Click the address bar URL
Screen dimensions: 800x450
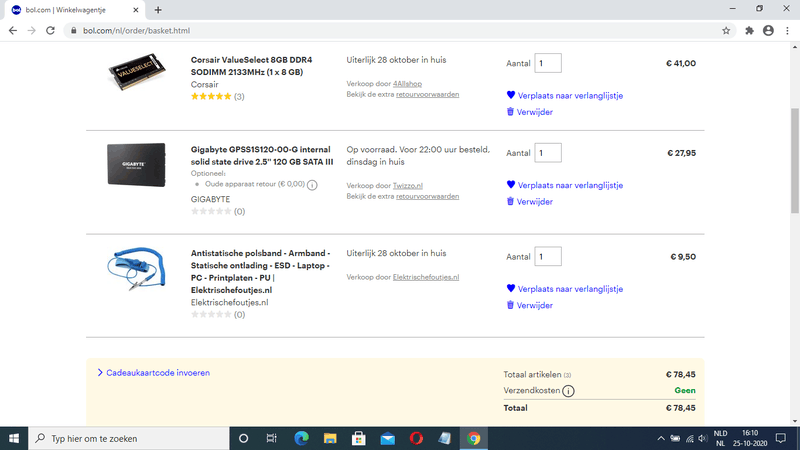point(137,31)
